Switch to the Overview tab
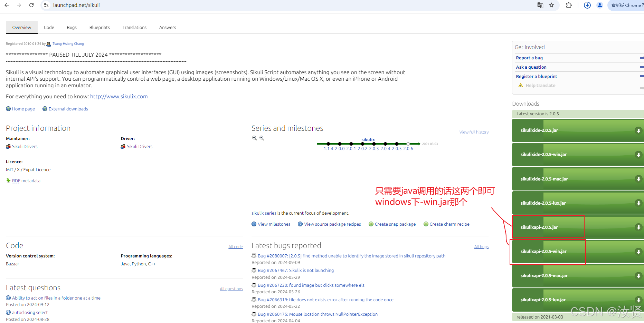 pyautogui.click(x=22, y=27)
